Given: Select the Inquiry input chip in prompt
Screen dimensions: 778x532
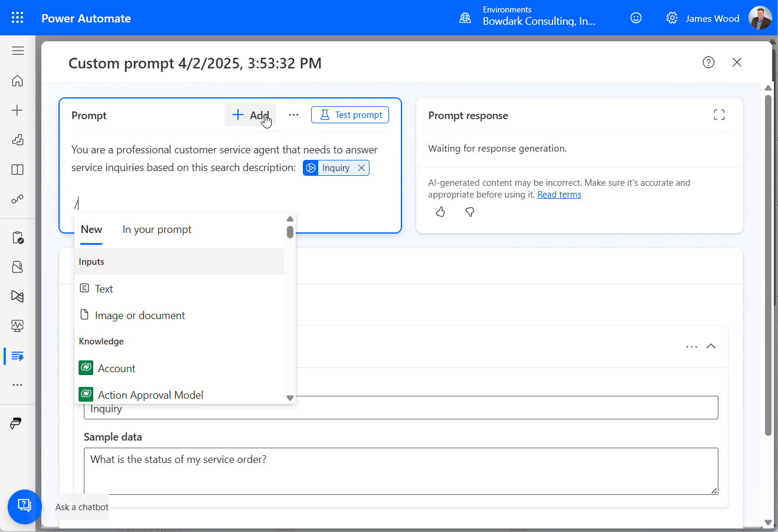Looking at the screenshot, I should 335,168.
